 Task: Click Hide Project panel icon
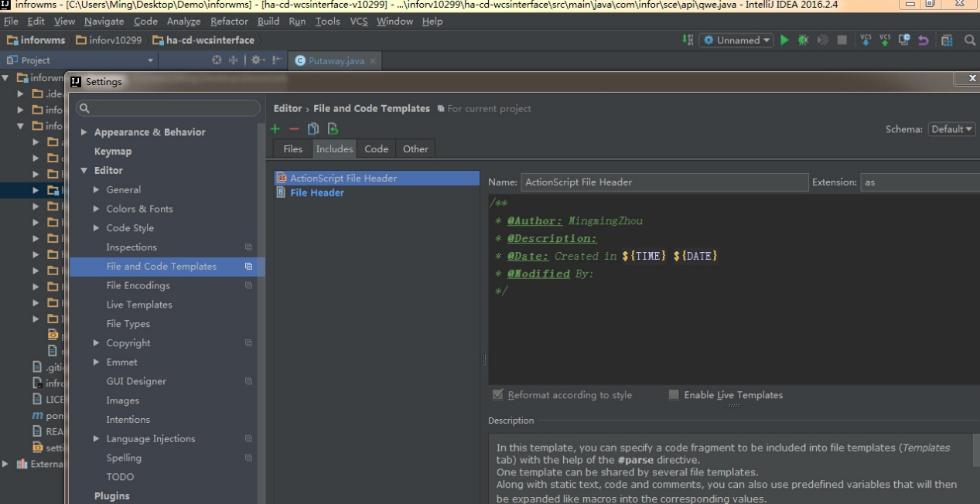pos(277,60)
